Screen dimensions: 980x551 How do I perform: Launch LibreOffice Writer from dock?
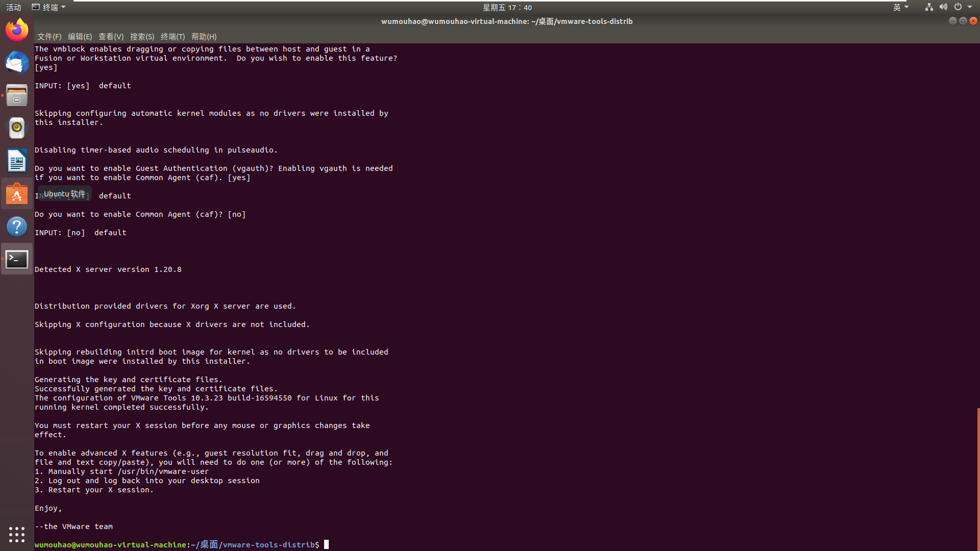point(17,161)
